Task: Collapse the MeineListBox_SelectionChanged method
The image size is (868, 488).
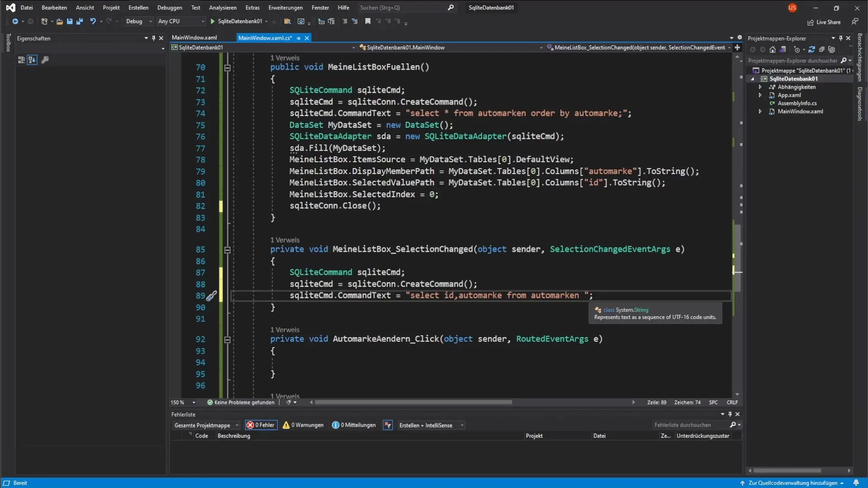Action: point(227,250)
